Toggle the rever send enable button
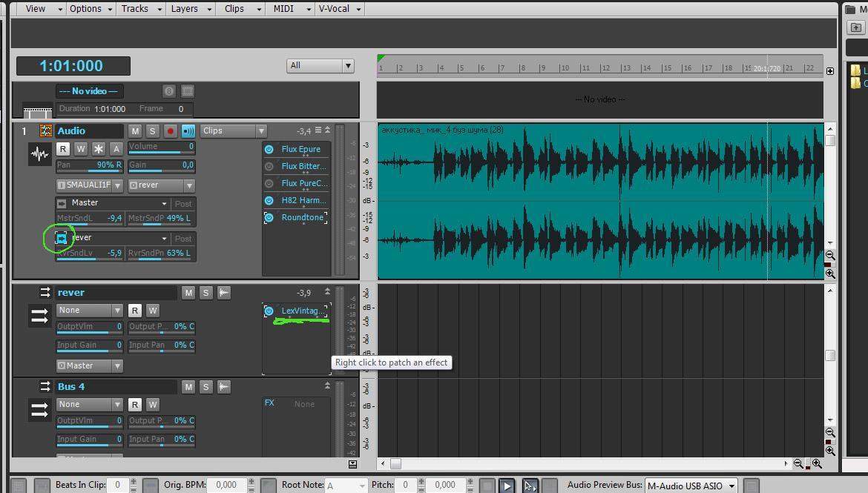Image resolution: width=868 pixels, height=493 pixels. [x=62, y=239]
